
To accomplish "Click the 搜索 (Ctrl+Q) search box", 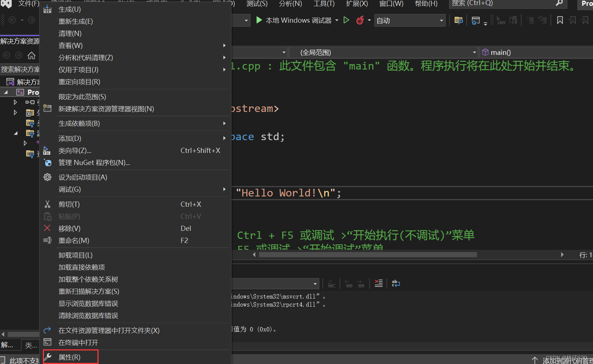I will click(x=508, y=4).
